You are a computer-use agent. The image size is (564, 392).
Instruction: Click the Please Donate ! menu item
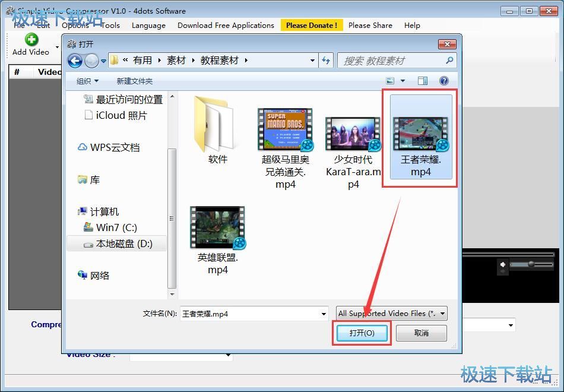point(312,25)
